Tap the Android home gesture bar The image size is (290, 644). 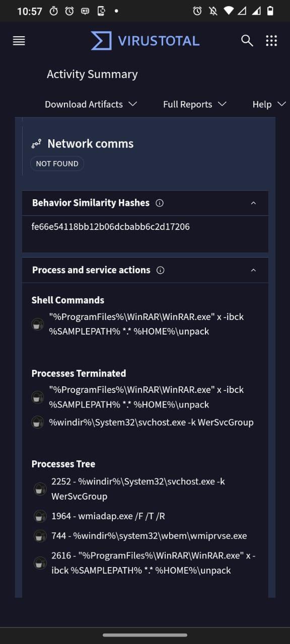(145, 635)
